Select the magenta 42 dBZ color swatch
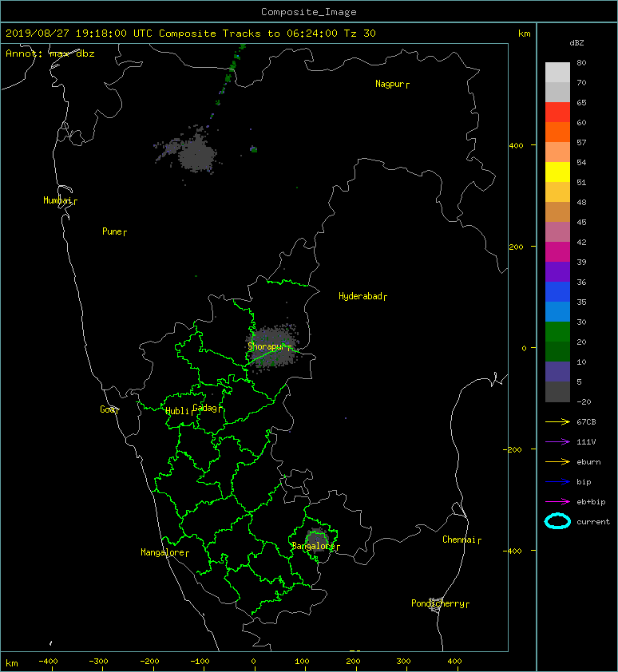618x672 pixels. point(557,251)
